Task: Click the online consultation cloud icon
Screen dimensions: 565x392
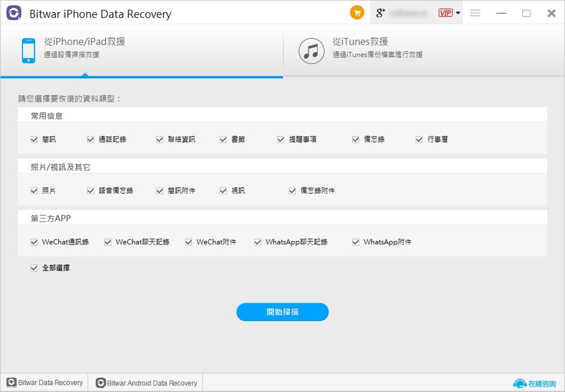Action: (519, 383)
